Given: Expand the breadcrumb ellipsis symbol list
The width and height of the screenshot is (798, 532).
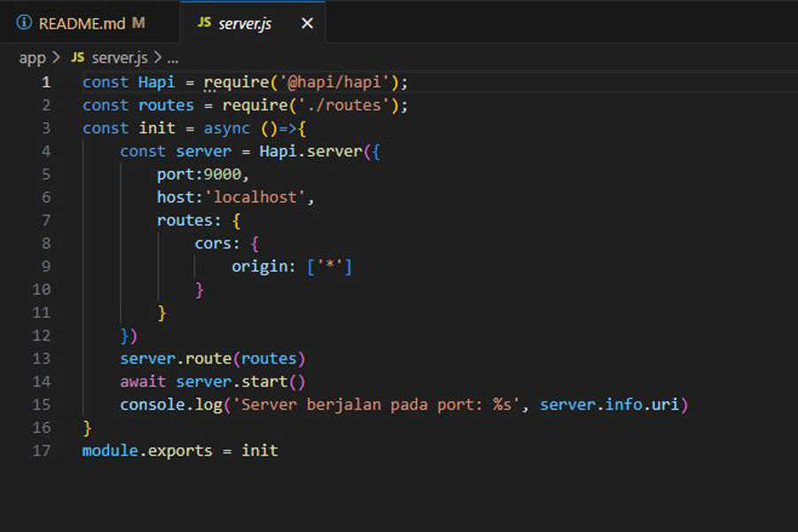Looking at the screenshot, I should click(173, 59).
